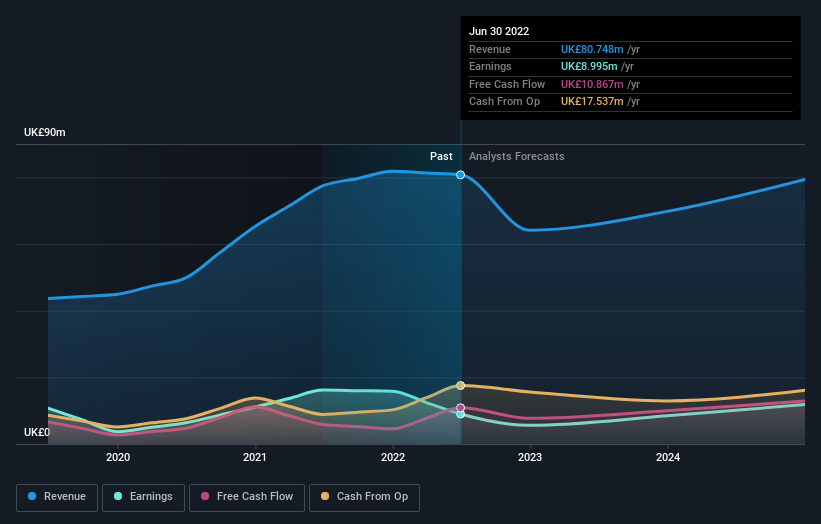The image size is (821, 524).
Task: Select the Revenue data point at Jun 2022
Action: point(460,175)
